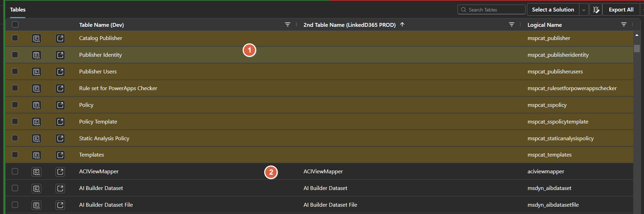
Task: Open filter menu for Table Name (Dev) column
Action: pos(288,24)
